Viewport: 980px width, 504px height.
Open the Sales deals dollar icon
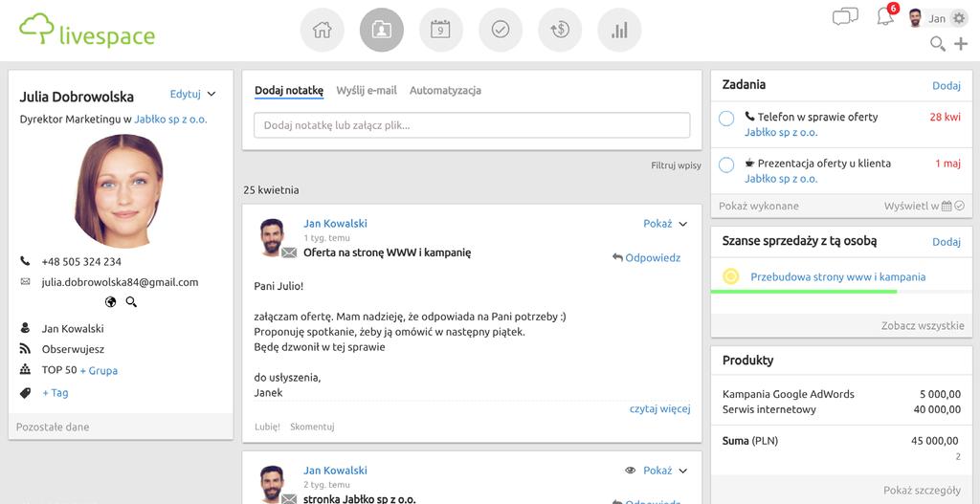click(559, 30)
